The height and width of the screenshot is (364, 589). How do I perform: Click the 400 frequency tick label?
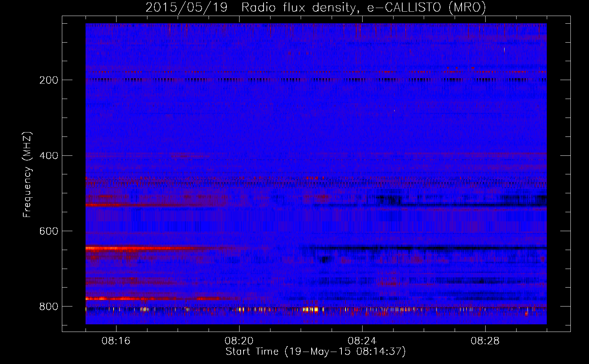coord(49,156)
